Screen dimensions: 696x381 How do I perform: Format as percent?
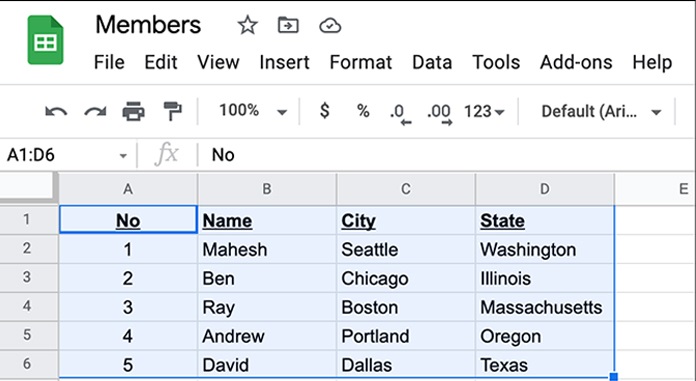point(363,111)
